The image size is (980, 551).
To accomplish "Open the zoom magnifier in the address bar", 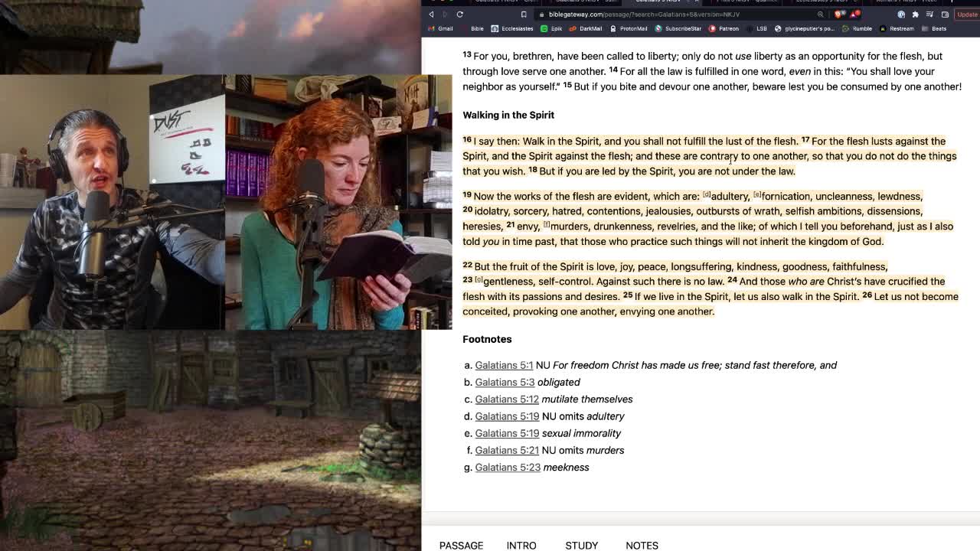I will tap(820, 15).
